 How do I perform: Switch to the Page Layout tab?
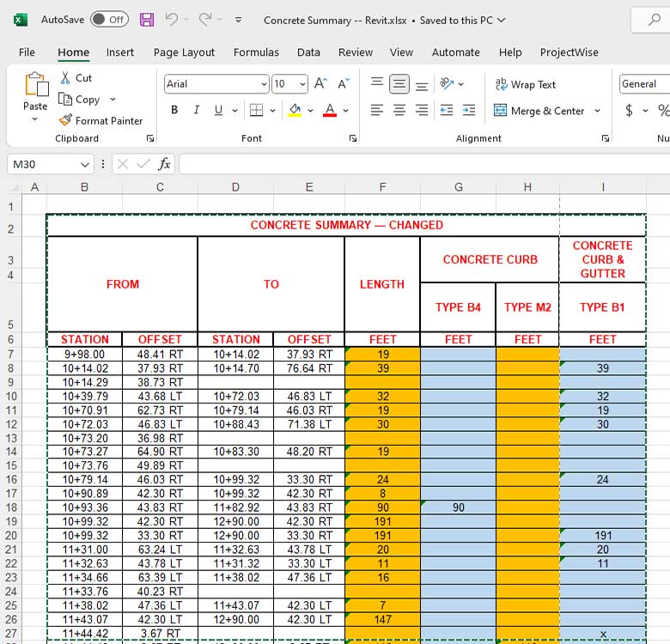point(184,52)
